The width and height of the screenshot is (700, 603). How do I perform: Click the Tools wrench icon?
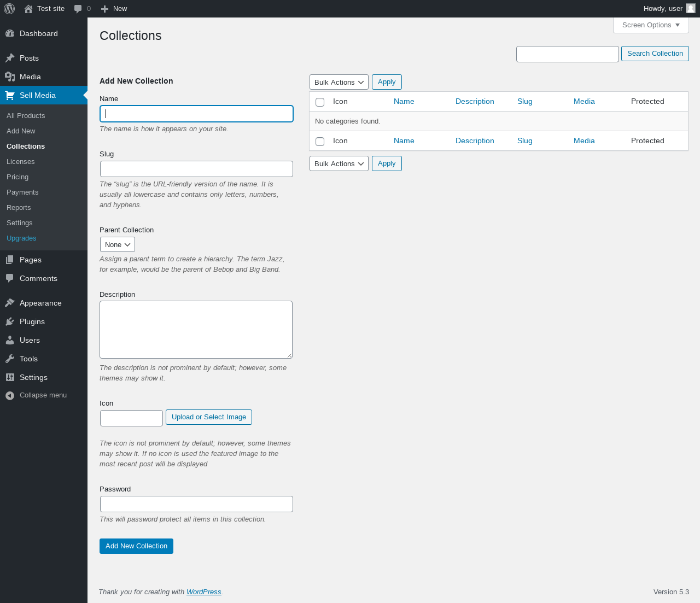tap(10, 359)
